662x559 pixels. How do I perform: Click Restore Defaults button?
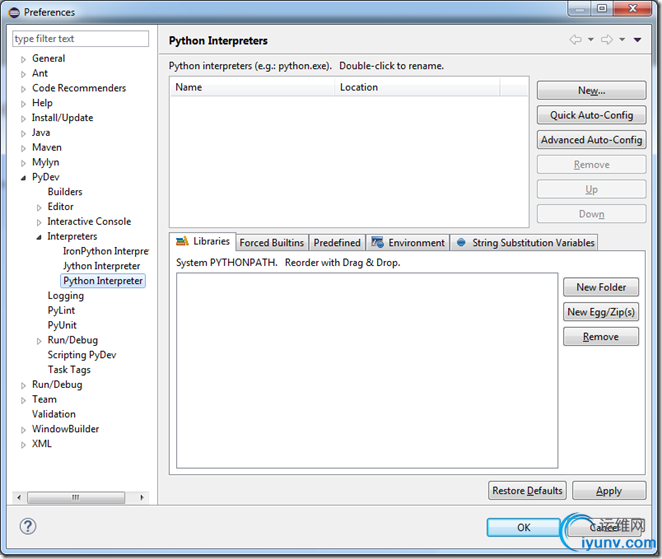(x=527, y=491)
